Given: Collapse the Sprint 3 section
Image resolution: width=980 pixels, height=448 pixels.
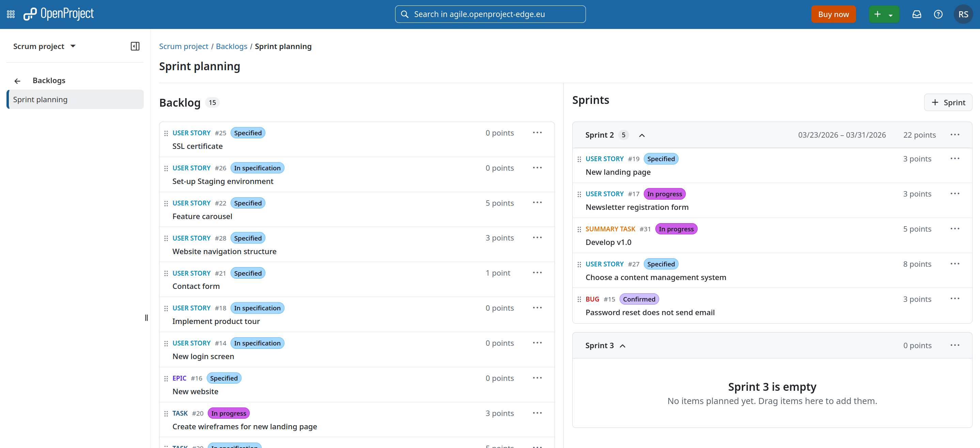Looking at the screenshot, I should click(x=623, y=345).
